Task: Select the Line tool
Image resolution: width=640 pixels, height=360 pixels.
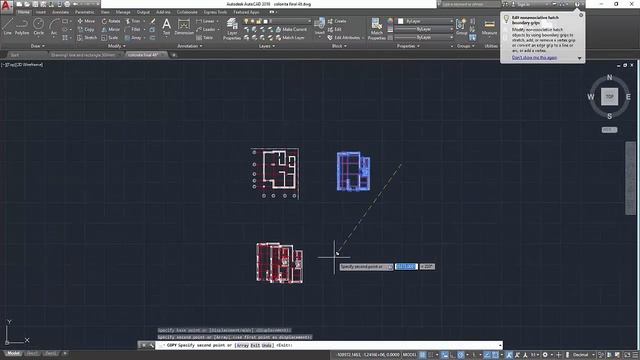Action: click(7, 27)
